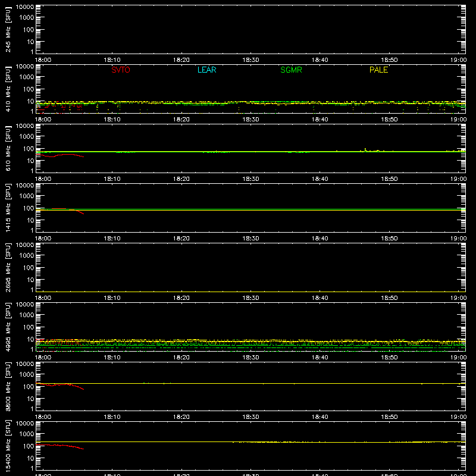Viewport: 476px width, 476px height.
Task: Click the 18:10 tick under the 410 MHz panel
Action: (112, 120)
